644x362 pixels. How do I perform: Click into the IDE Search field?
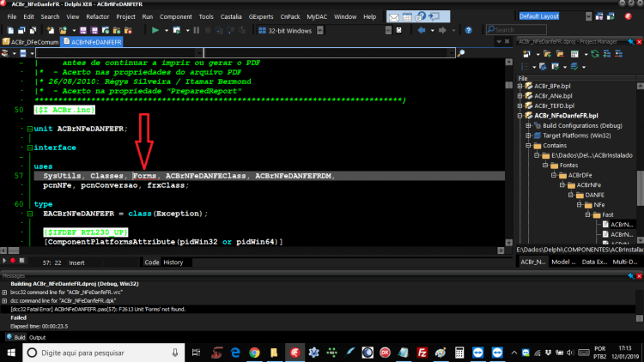516,29
